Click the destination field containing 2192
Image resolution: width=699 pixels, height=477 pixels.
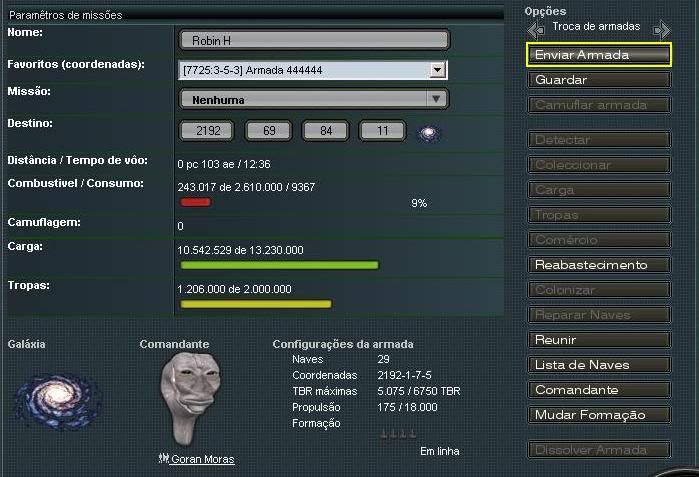[x=206, y=131]
